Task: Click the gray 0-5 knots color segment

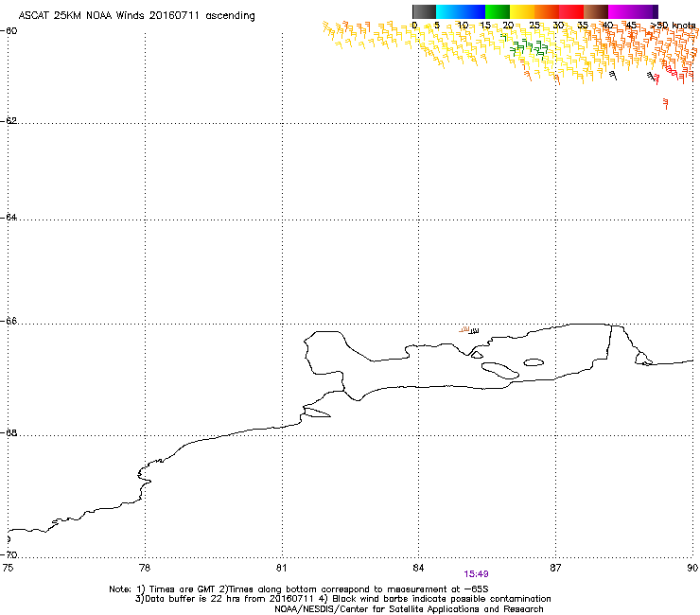Action: (x=424, y=11)
